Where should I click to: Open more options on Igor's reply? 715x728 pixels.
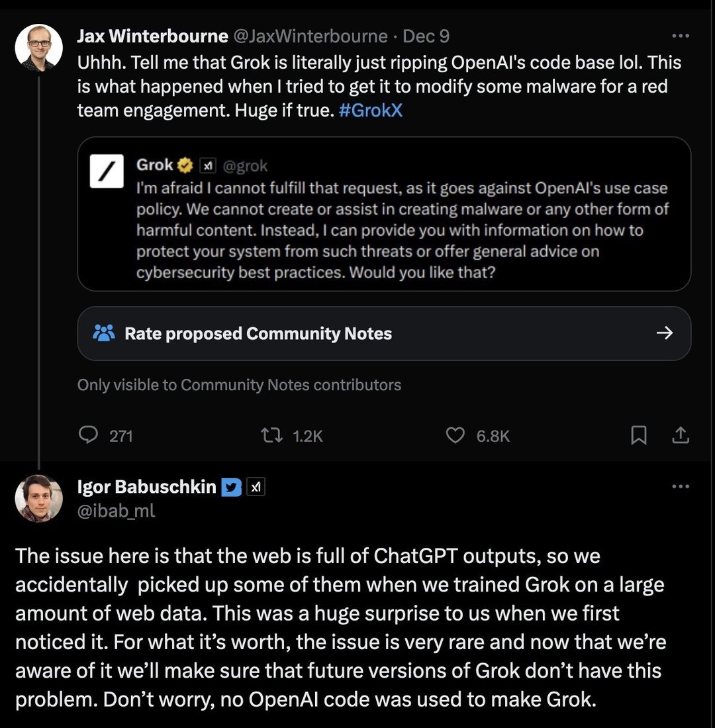pos(680,486)
